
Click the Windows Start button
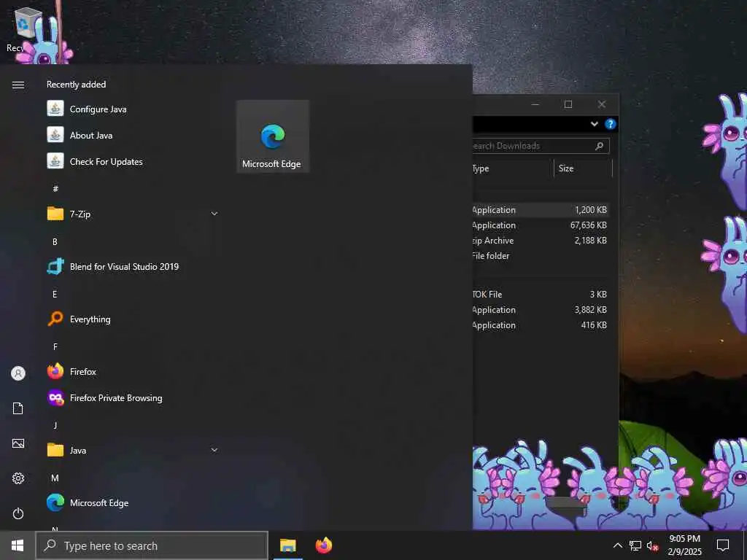18,545
